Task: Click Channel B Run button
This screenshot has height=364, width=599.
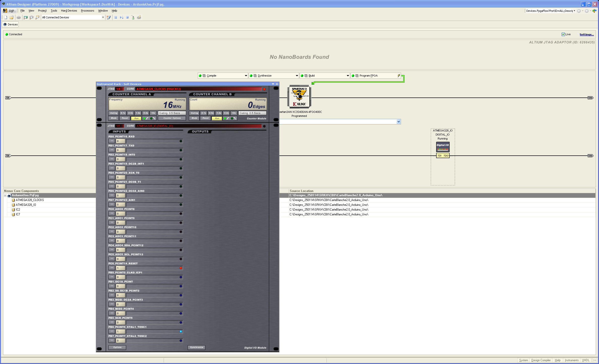Action: point(217,118)
